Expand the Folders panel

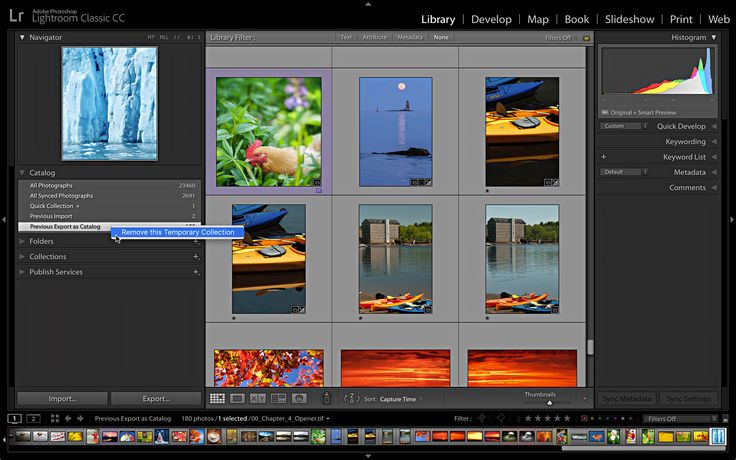click(x=24, y=241)
